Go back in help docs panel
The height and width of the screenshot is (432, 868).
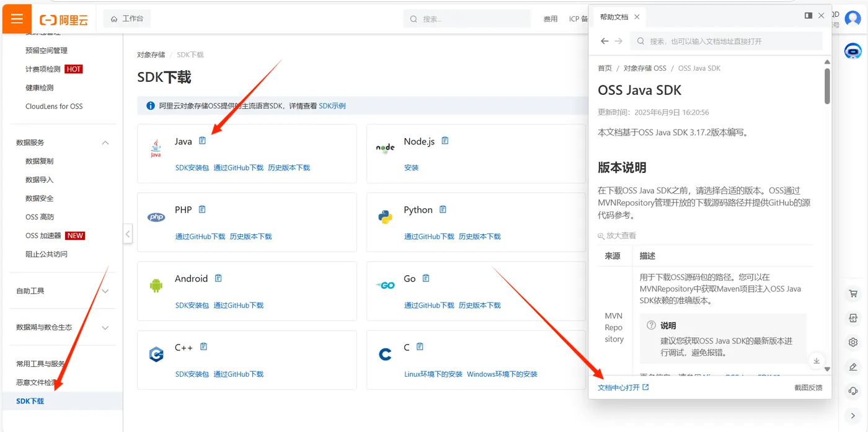point(604,41)
